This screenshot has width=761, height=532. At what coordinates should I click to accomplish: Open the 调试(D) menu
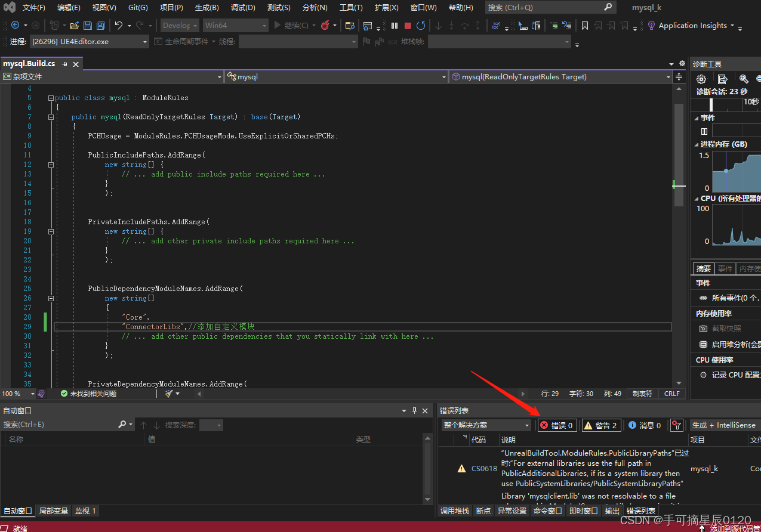tap(242, 7)
